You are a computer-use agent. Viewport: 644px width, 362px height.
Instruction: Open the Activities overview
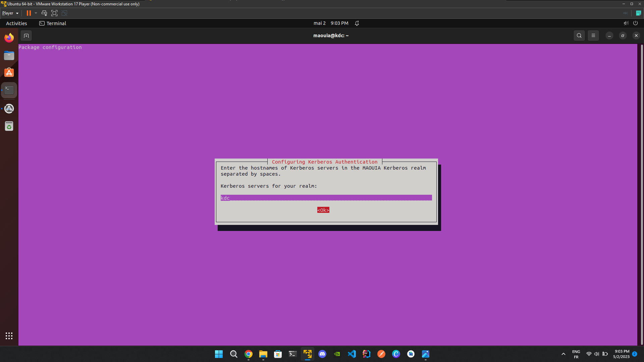coord(16,23)
